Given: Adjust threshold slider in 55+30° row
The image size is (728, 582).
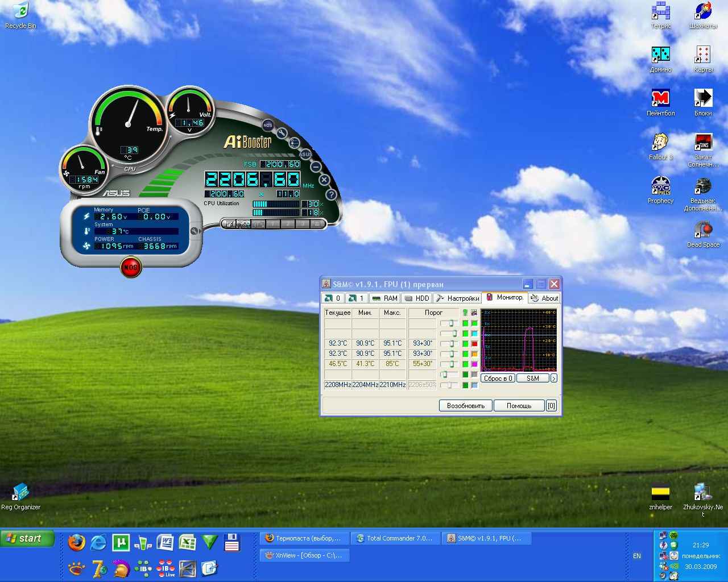Looking at the screenshot, I should point(449,364).
